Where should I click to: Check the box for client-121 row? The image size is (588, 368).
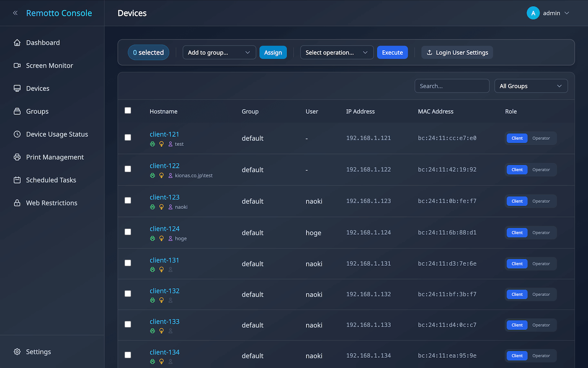click(128, 137)
